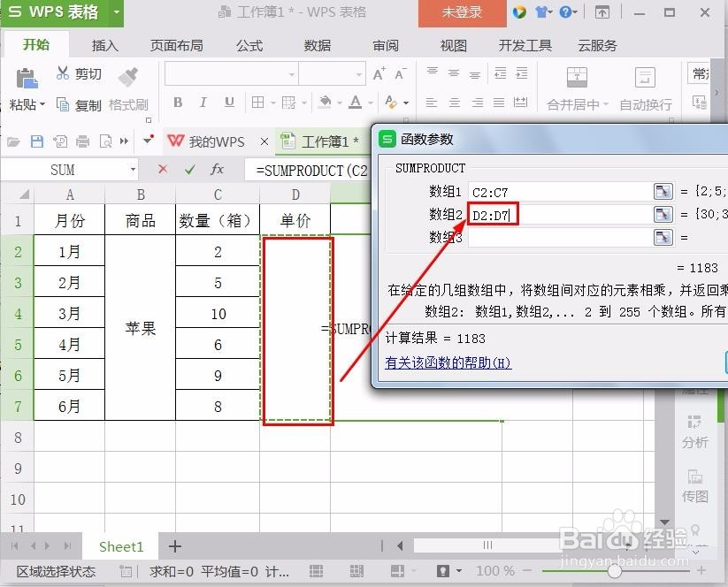Switch to the 数据 ribbon tab

[316, 45]
